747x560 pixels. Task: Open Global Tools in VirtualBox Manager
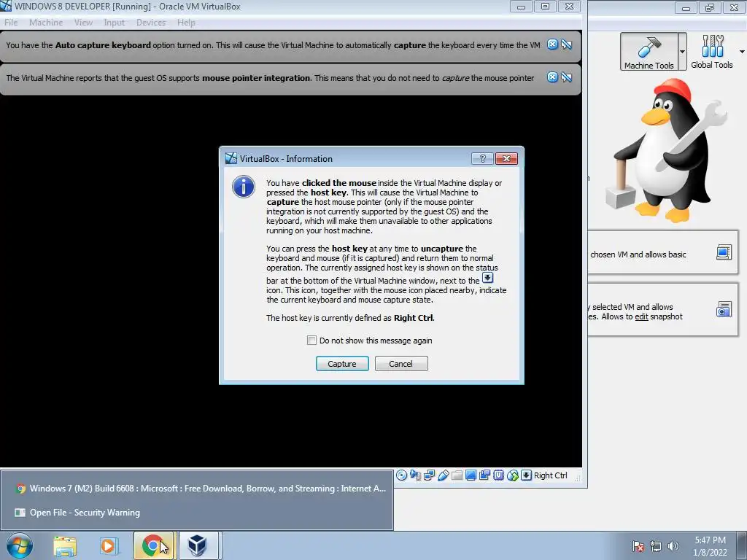click(x=712, y=52)
